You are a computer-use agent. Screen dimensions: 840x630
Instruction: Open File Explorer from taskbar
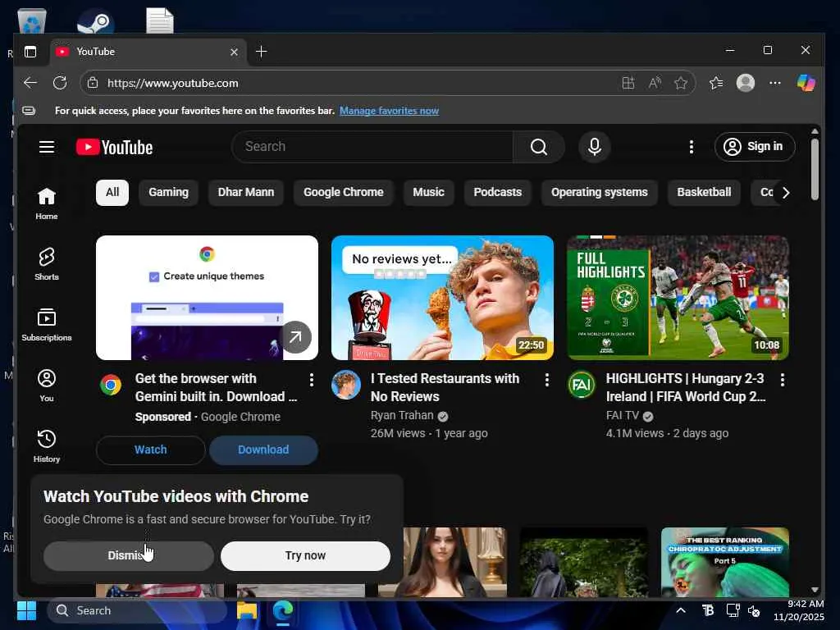point(247,610)
